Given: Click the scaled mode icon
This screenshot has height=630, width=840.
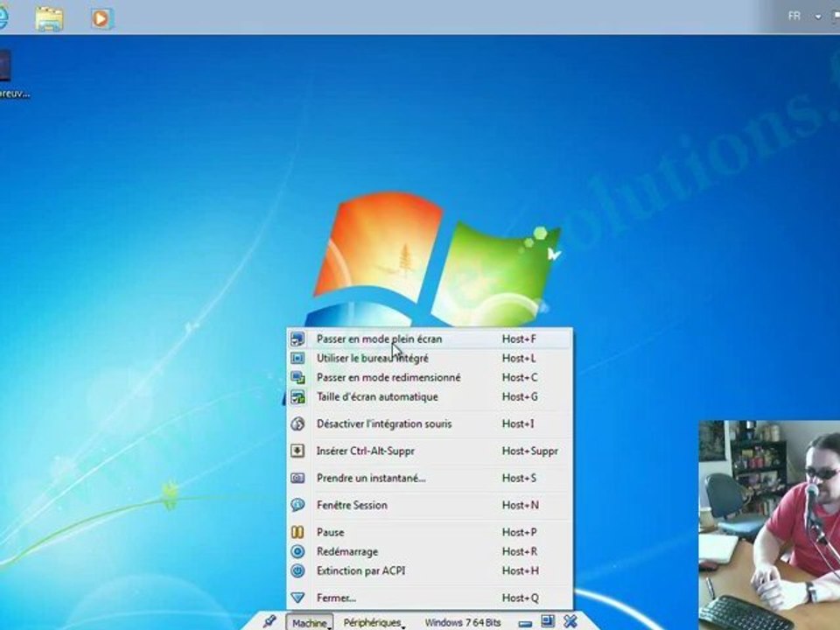Looking at the screenshot, I should pyautogui.click(x=297, y=377).
